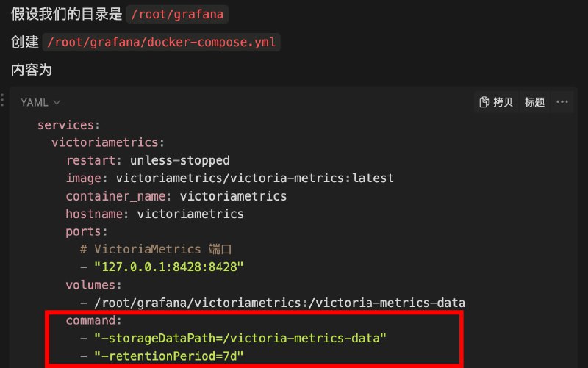
Task: Click the restart: unless-stopped line
Action: [x=148, y=160]
